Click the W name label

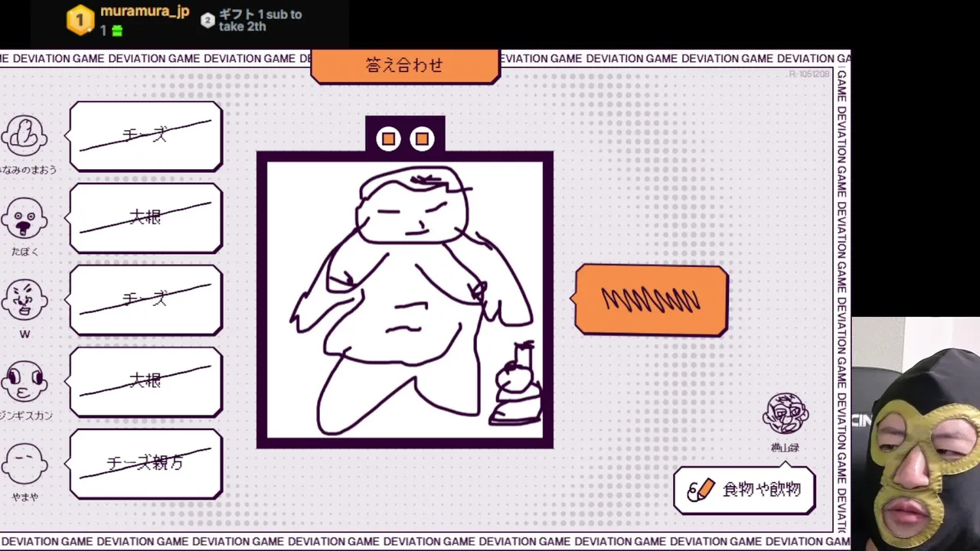pyautogui.click(x=24, y=334)
